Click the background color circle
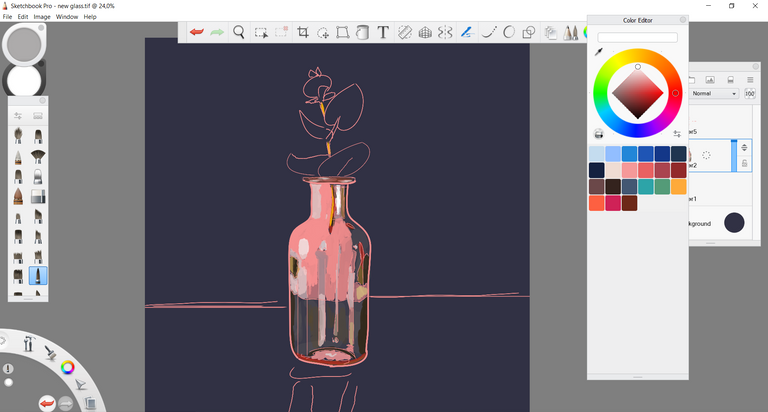This screenshot has height=412, width=768. pos(734,222)
